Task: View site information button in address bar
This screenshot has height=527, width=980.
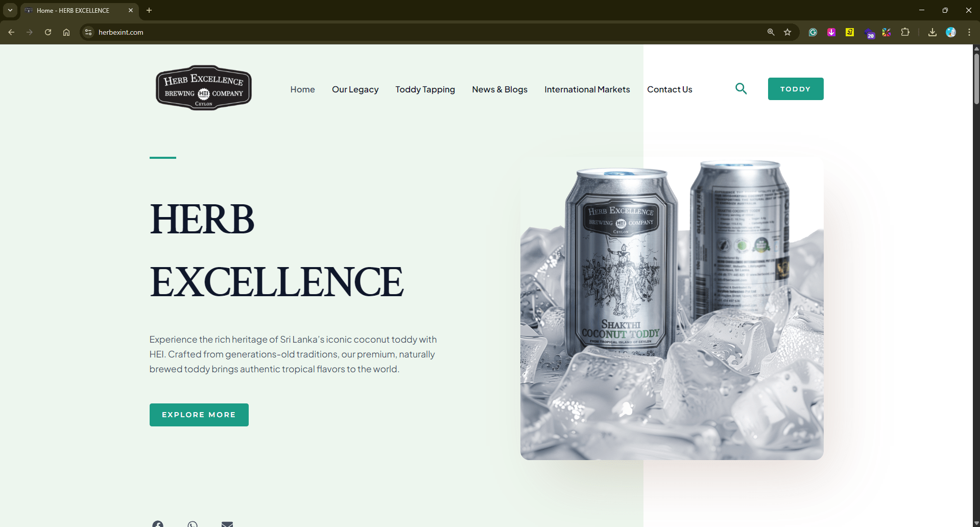Action: (88, 32)
